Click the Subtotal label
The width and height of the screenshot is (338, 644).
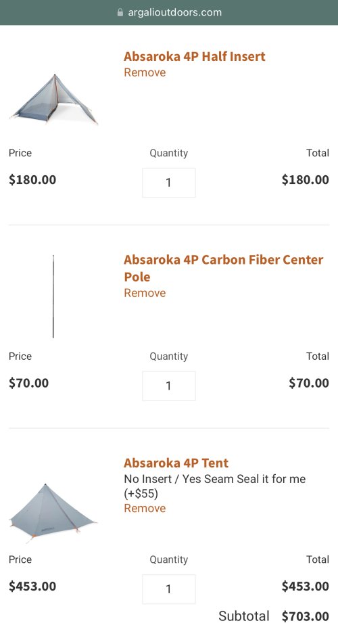(244, 616)
